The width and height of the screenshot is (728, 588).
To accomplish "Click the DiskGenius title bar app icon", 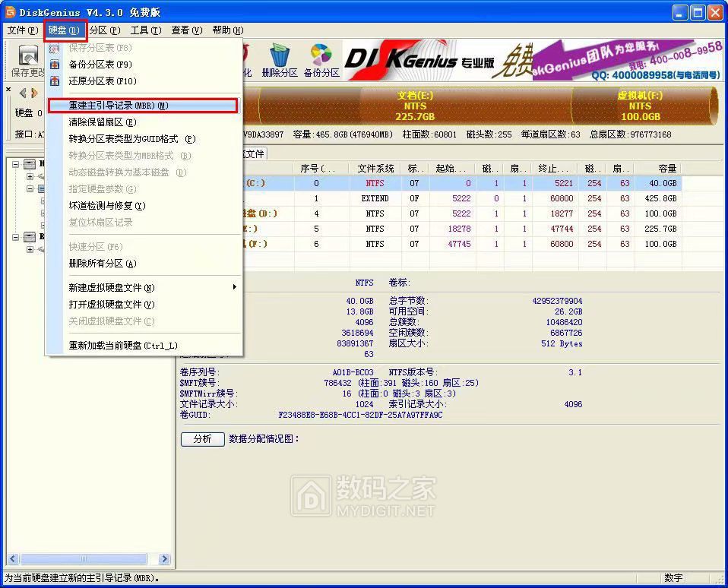I will (10, 11).
